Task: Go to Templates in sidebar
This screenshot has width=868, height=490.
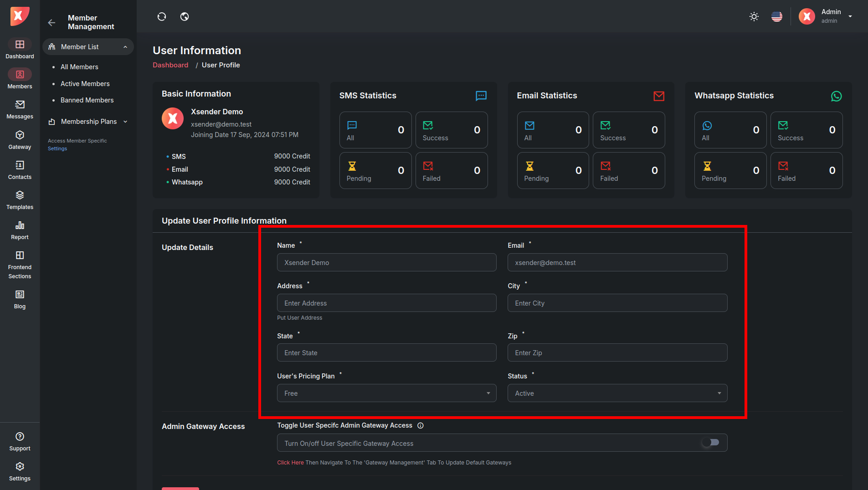Action: [20, 200]
